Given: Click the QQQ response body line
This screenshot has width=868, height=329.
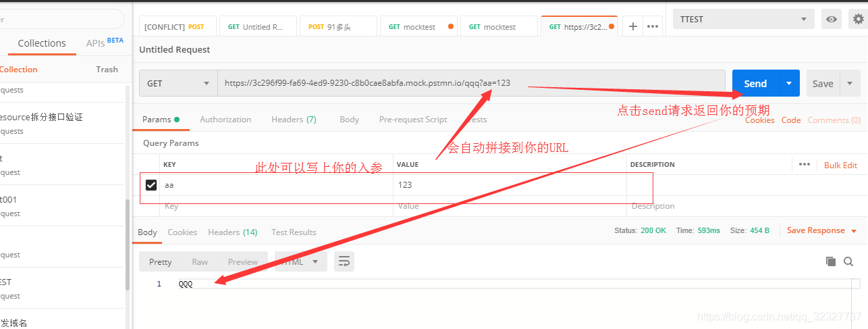Looking at the screenshot, I should 185,284.
